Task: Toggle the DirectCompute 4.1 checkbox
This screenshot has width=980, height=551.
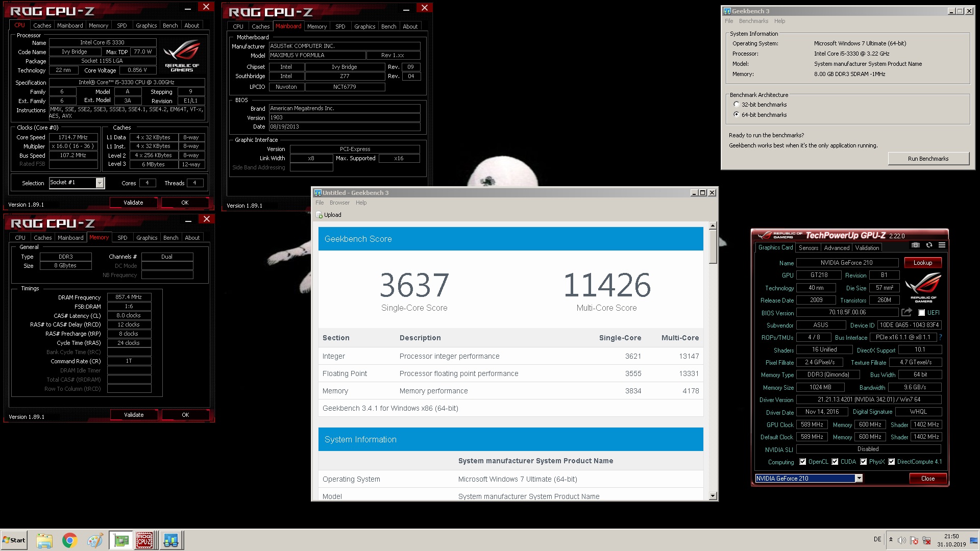Action: point(892,462)
